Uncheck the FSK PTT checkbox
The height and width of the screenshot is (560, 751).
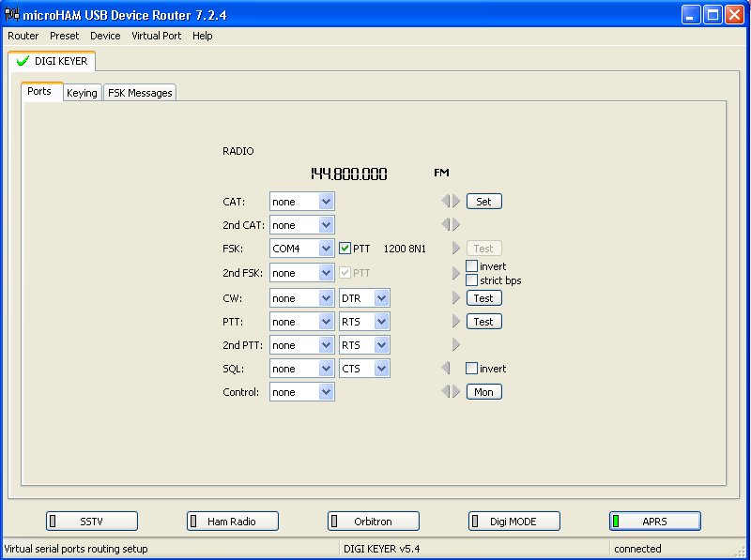point(345,249)
